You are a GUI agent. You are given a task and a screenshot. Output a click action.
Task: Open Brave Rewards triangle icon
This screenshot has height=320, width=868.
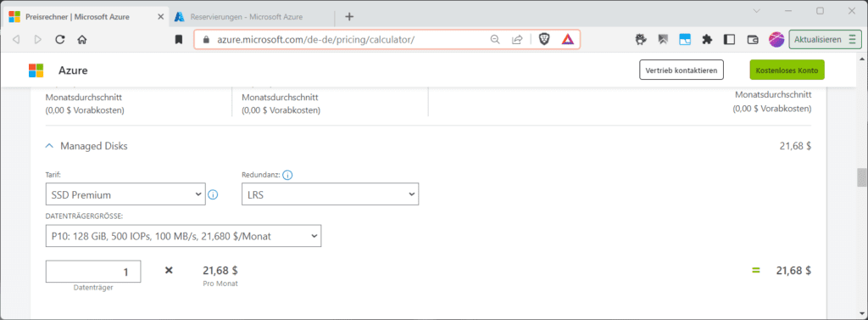point(567,39)
